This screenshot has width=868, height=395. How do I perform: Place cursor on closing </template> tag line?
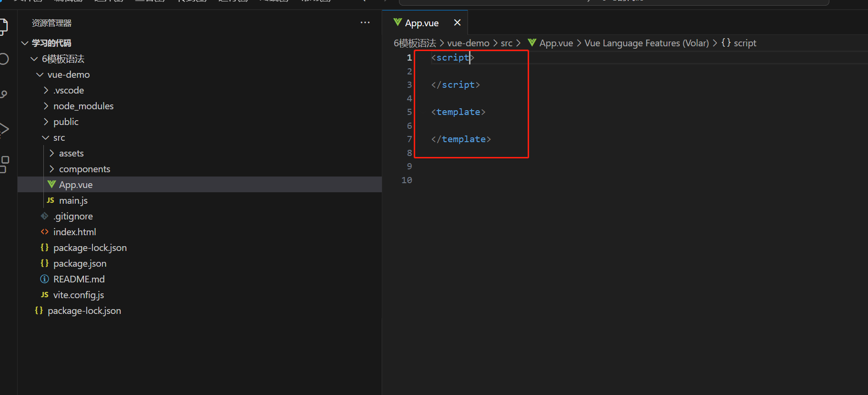(461, 139)
